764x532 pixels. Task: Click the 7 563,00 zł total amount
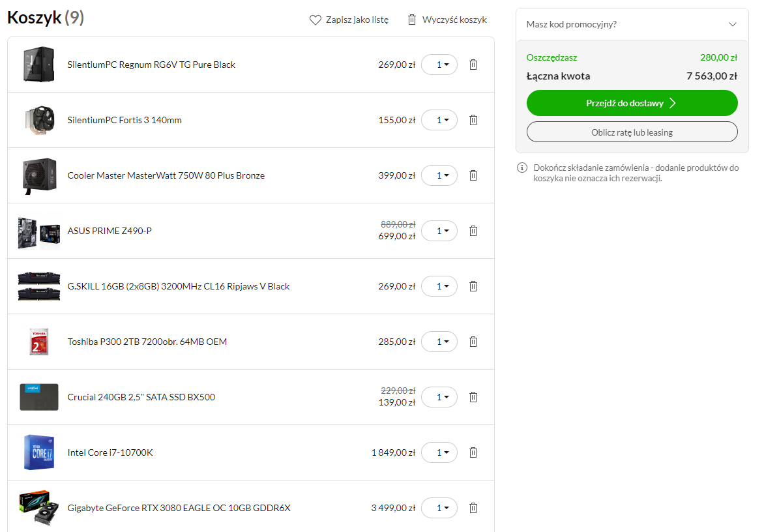click(712, 76)
